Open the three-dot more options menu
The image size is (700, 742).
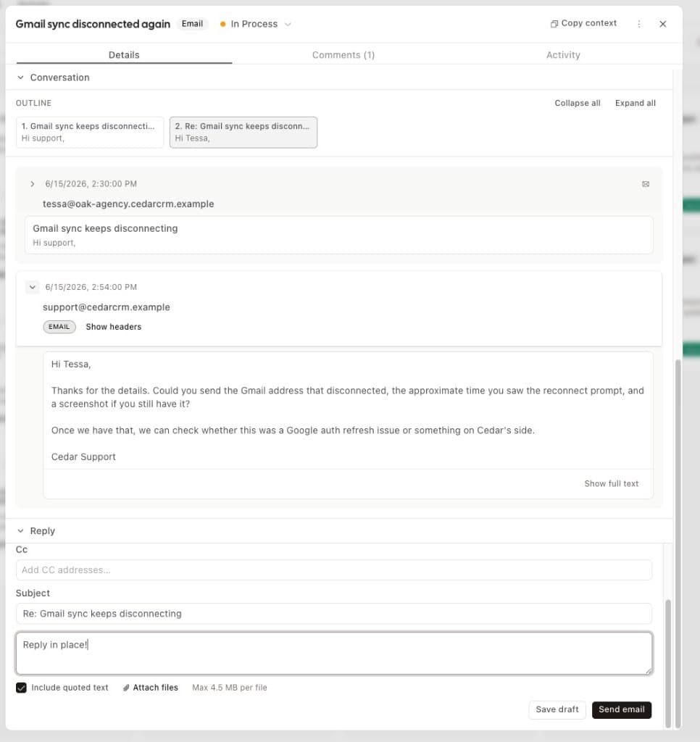(x=639, y=24)
